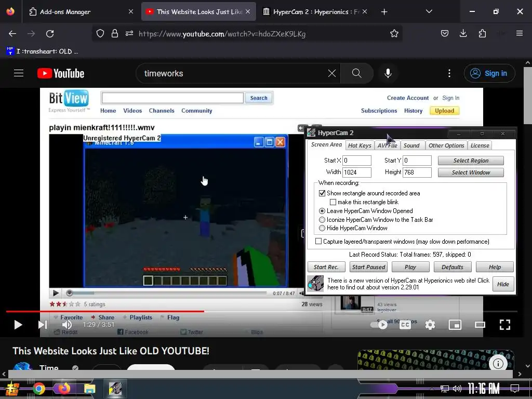Image resolution: width=532 pixels, height=399 pixels.
Task: Click Select Region in HyperCam
Action: point(471,161)
